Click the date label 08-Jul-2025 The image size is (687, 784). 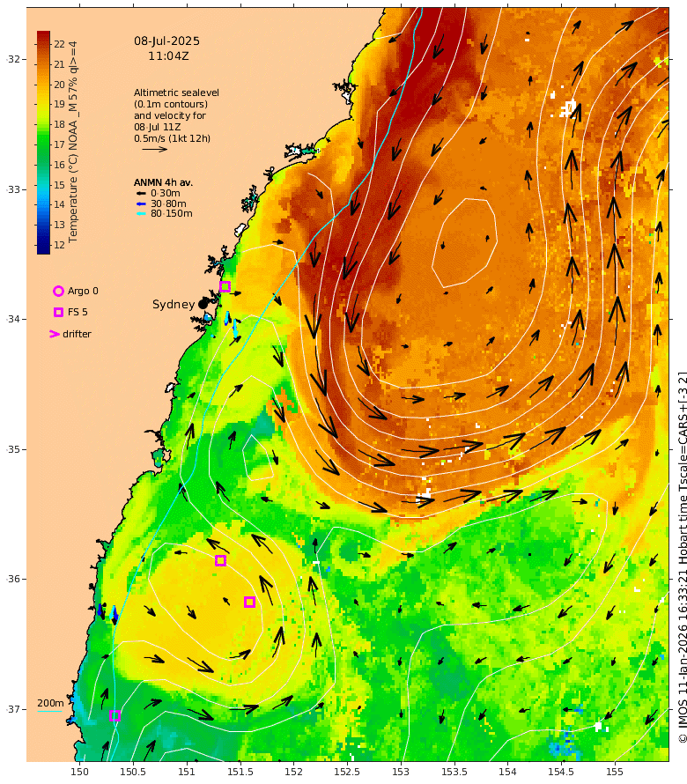point(167,41)
